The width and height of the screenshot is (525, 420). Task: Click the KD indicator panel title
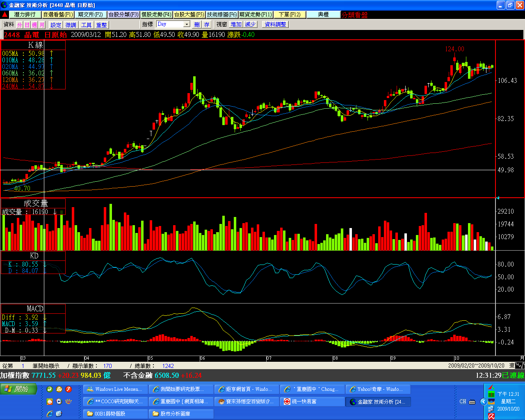click(x=34, y=256)
